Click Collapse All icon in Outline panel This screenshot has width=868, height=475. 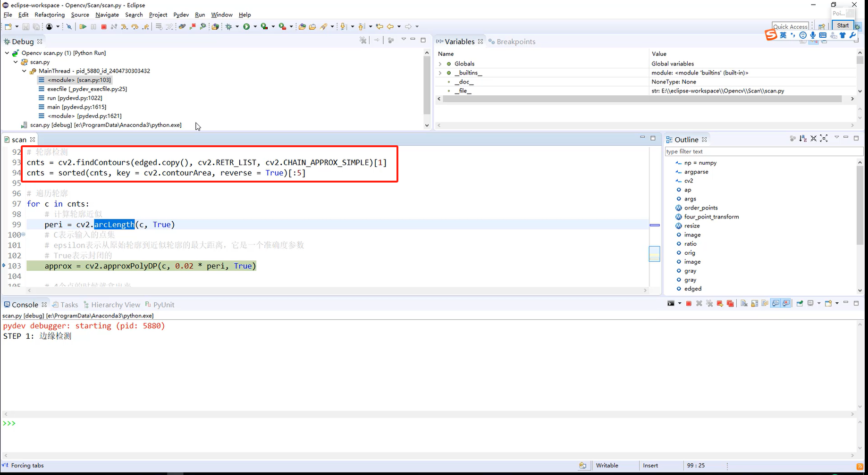[813, 138]
